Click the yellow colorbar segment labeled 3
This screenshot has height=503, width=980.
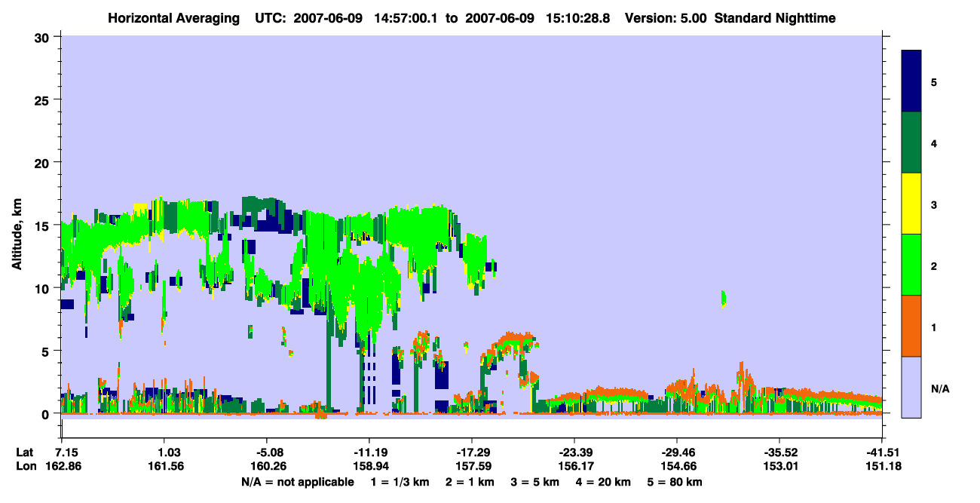point(911,204)
